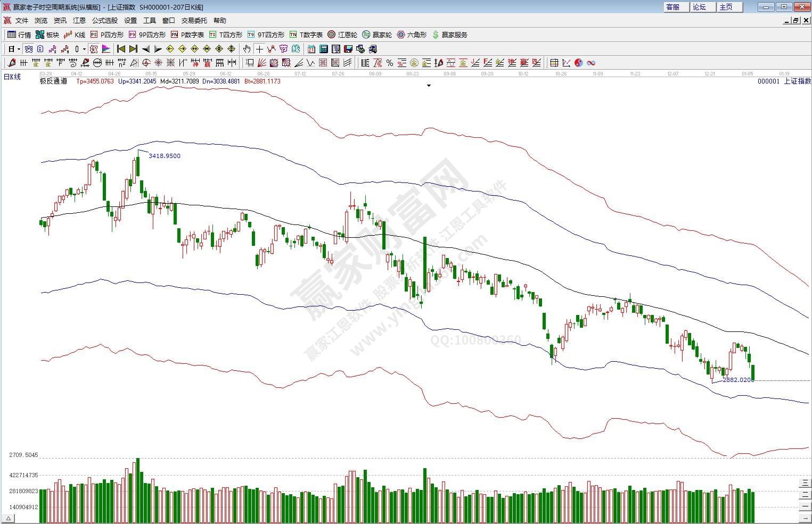Click the floppy disk save icon
Image resolution: width=812 pixels, height=524 pixels.
(348, 49)
